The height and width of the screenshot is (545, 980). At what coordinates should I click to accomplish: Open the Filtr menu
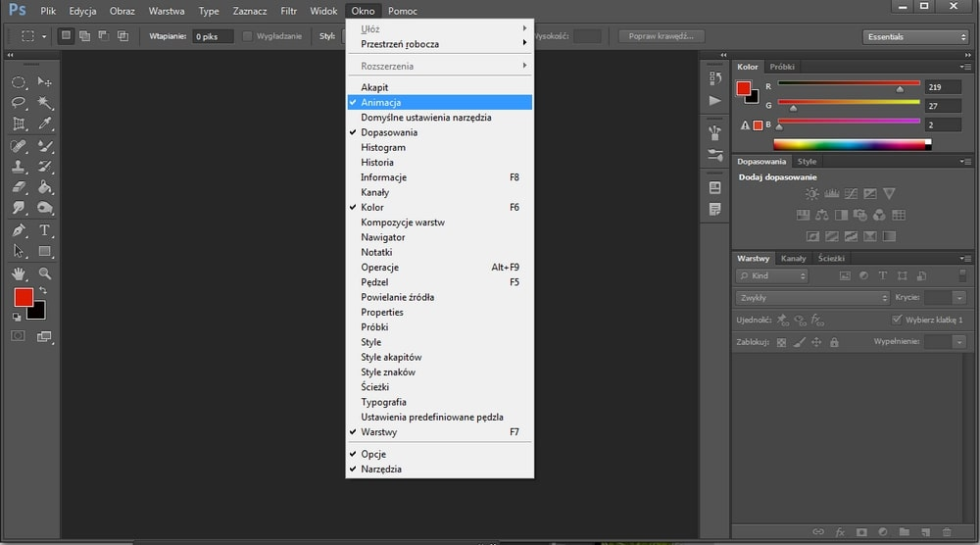[x=289, y=11]
